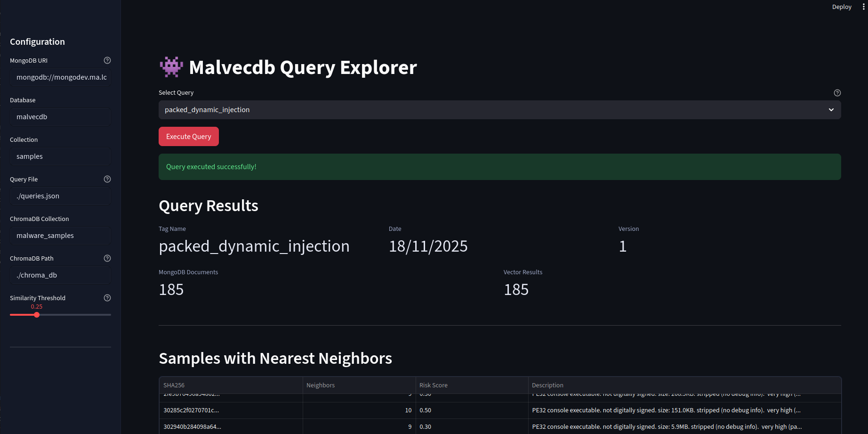This screenshot has width=868, height=434.
Task: Click the Collection field showing samples
Action: click(60, 156)
